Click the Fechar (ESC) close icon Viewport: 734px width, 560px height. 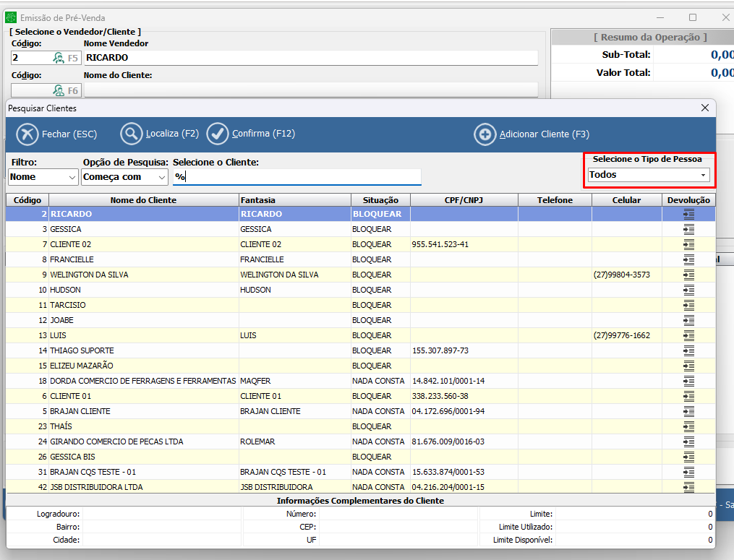coord(27,134)
